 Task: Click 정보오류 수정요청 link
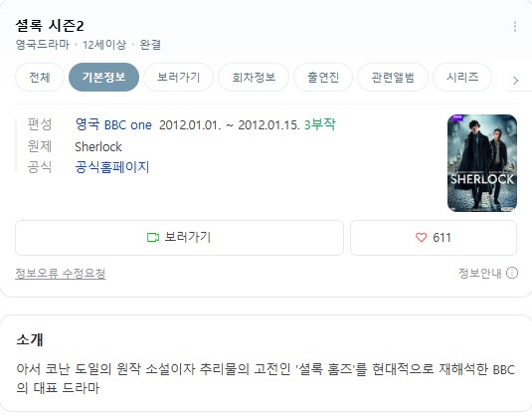(x=61, y=274)
